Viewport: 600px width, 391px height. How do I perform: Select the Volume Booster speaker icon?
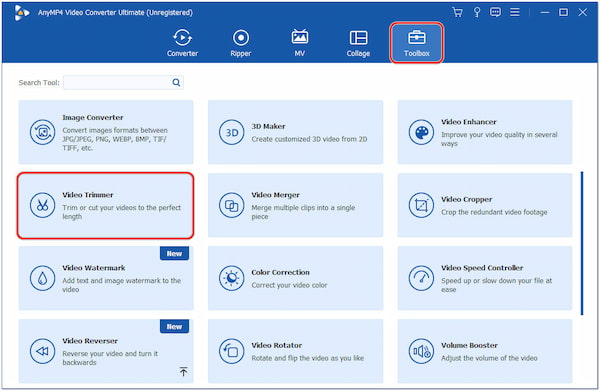click(421, 351)
